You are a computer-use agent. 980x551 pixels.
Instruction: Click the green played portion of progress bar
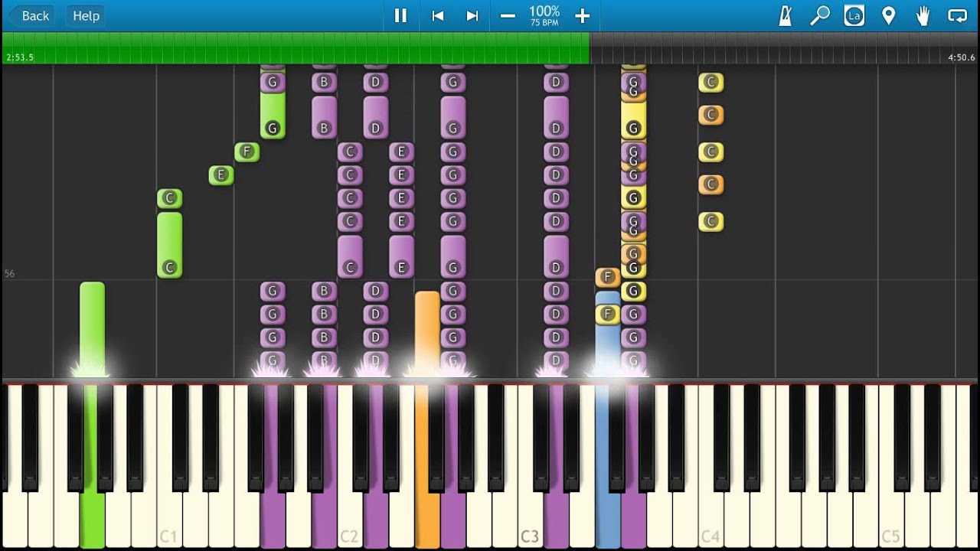pos(296,48)
